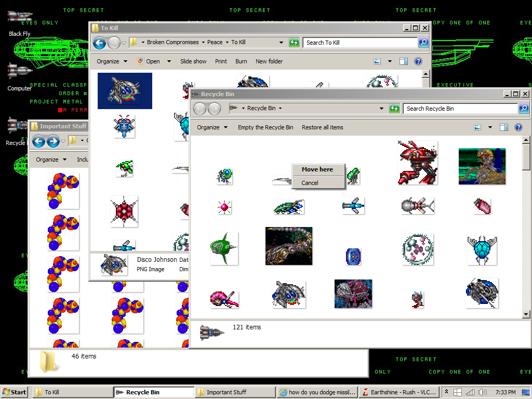Switch to Internet Explorer missile search taskbar item
Viewport: 532px width, 399px height.
click(x=316, y=392)
